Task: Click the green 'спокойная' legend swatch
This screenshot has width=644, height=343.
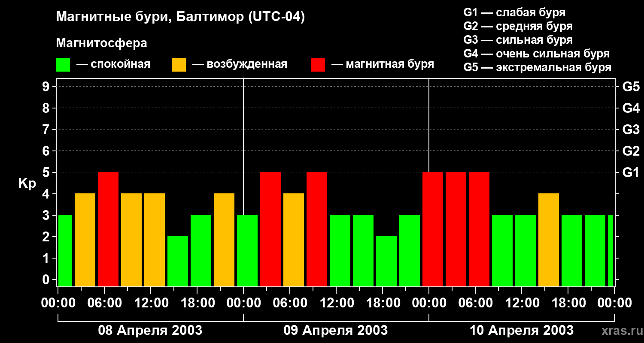Action: click(x=63, y=65)
